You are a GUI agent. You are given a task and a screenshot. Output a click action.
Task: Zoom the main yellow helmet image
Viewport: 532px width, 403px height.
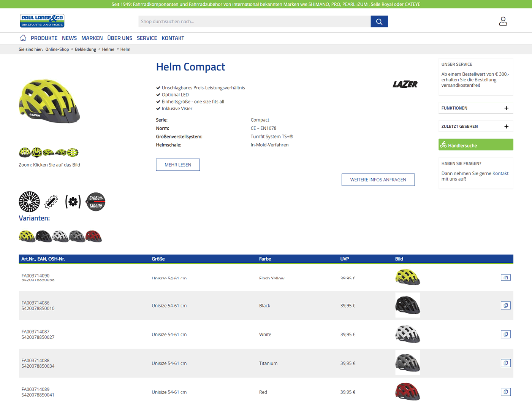point(50,101)
